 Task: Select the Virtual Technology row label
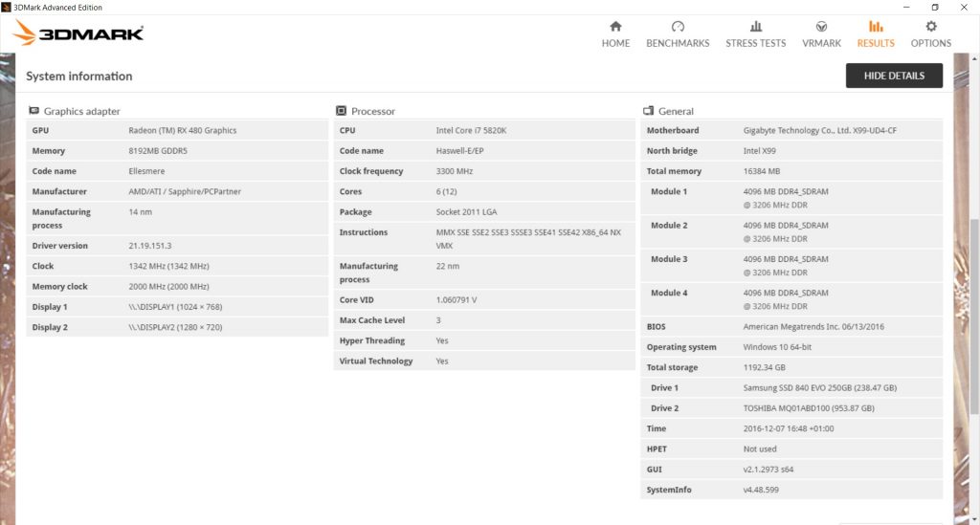[x=375, y=361]
